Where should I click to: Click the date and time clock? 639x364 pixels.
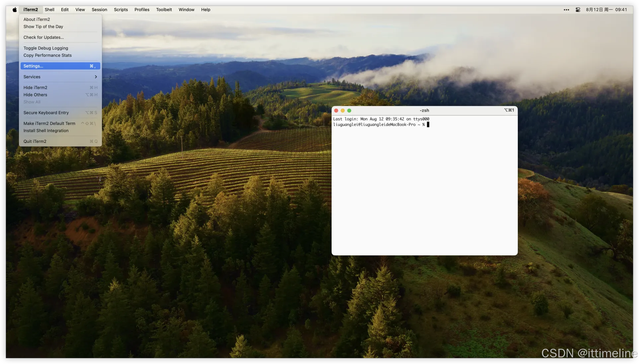[x=606, y=10]
